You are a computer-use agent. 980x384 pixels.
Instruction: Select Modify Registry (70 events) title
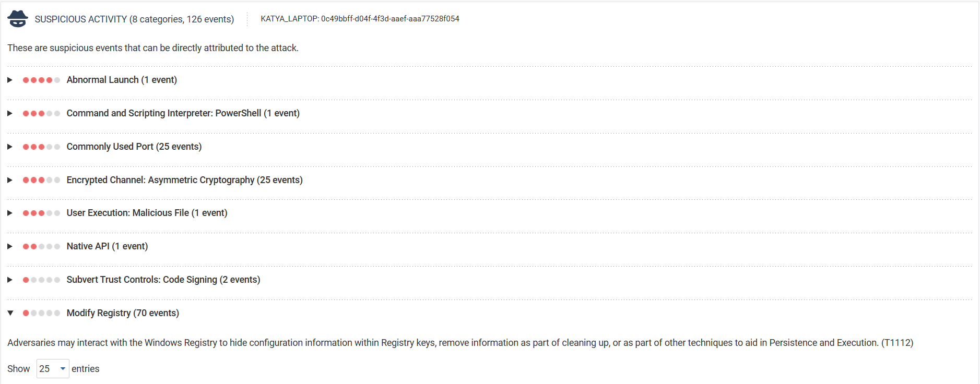(123, 313)
